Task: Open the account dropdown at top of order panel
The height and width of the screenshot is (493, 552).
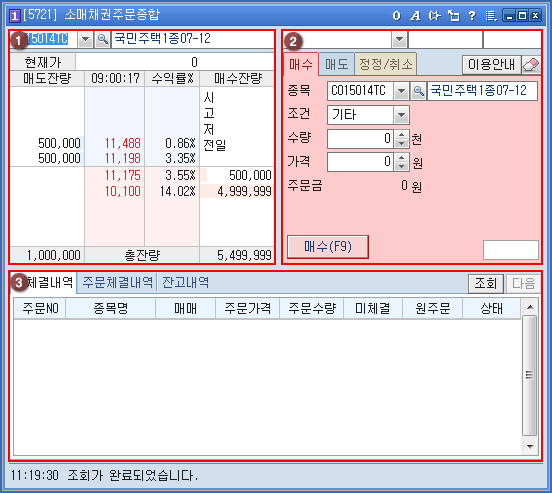Action: [399, 39]
